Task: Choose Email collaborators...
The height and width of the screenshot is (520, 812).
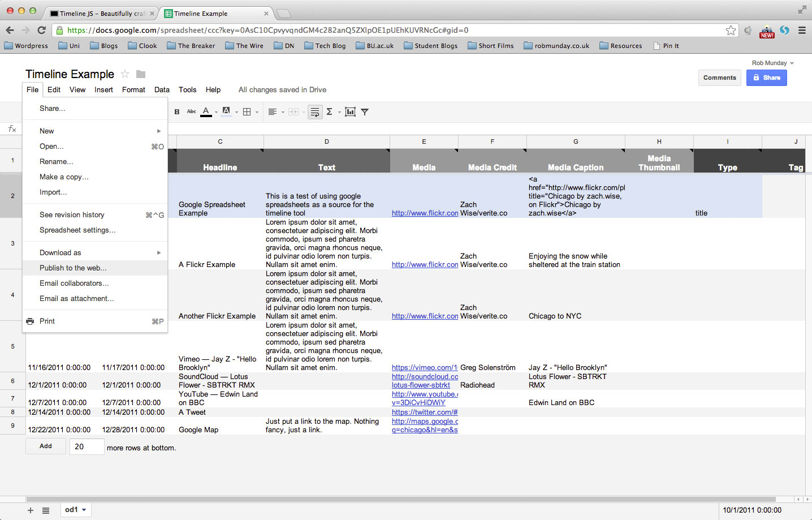Action: tap(95, 283)
